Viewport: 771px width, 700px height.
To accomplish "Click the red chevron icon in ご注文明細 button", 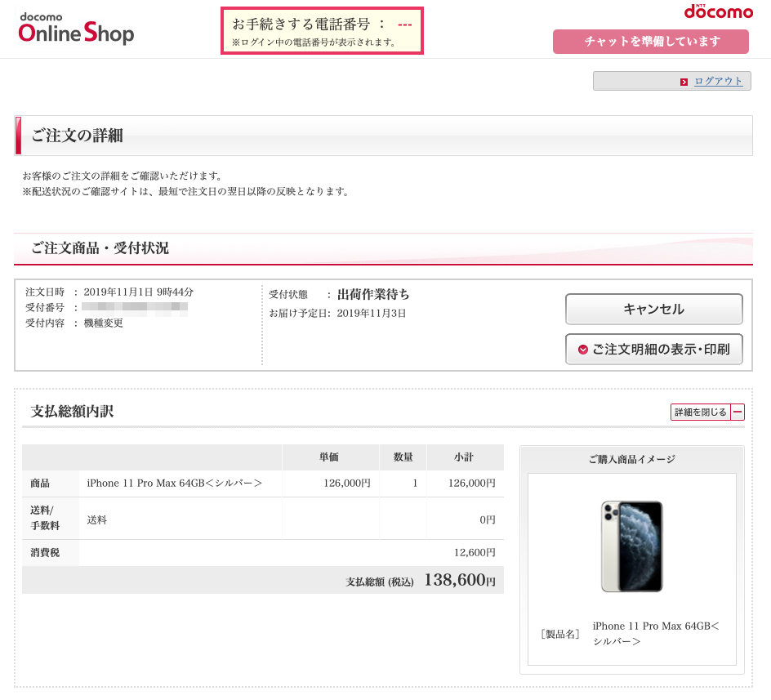I will coord(582,350).
